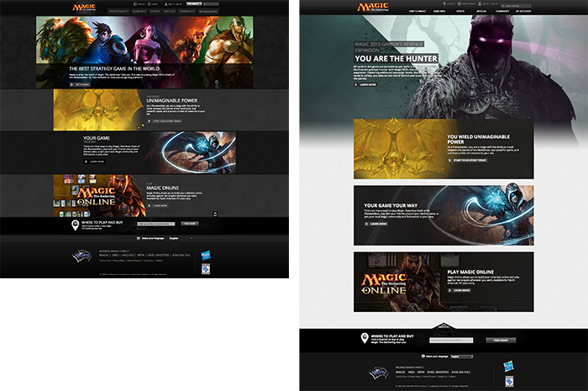
Task: Open How to Magic in the right mockup nav
Action: (417, 11)
